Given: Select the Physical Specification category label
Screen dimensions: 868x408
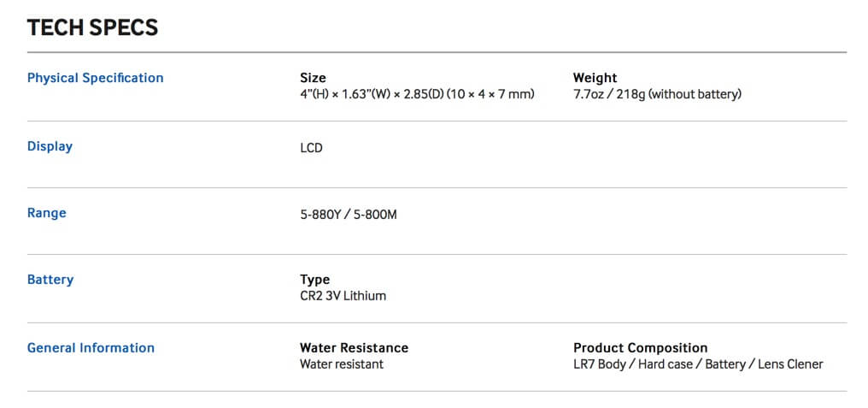Looking at the screenshot, I should click(x=95, y=78).
